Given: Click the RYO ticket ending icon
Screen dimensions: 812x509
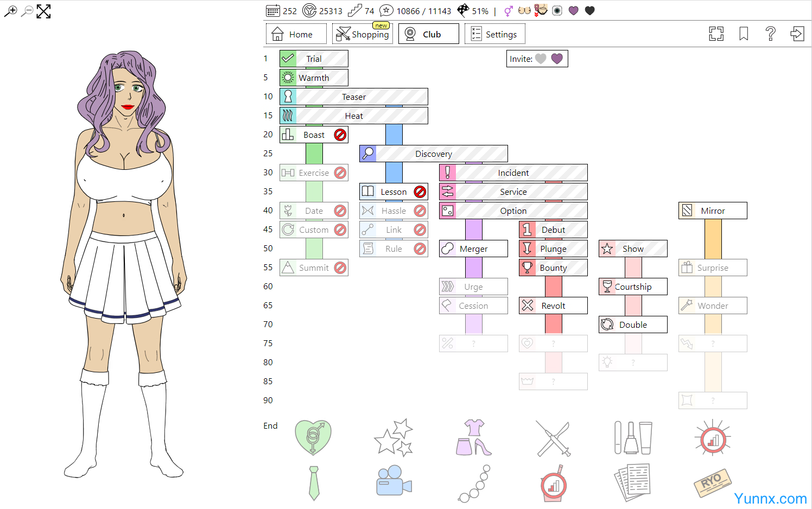Looking at the screenshot, I should 712,482.
